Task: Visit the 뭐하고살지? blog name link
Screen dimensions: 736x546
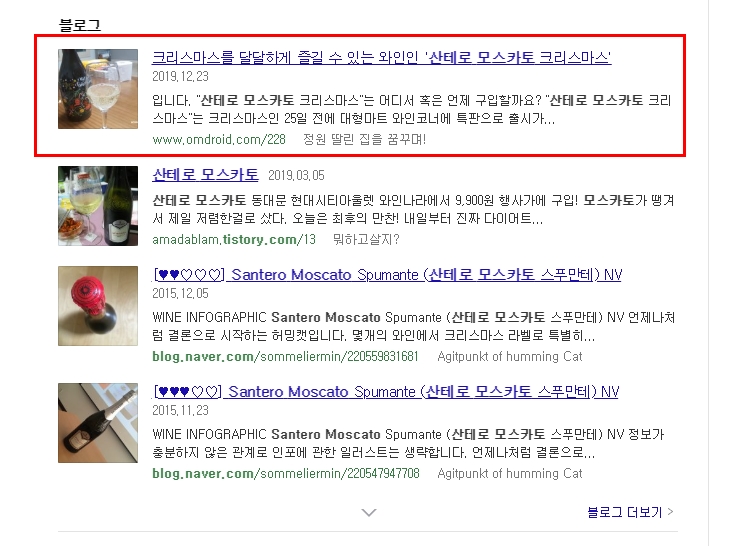Action: click(366, 239)
